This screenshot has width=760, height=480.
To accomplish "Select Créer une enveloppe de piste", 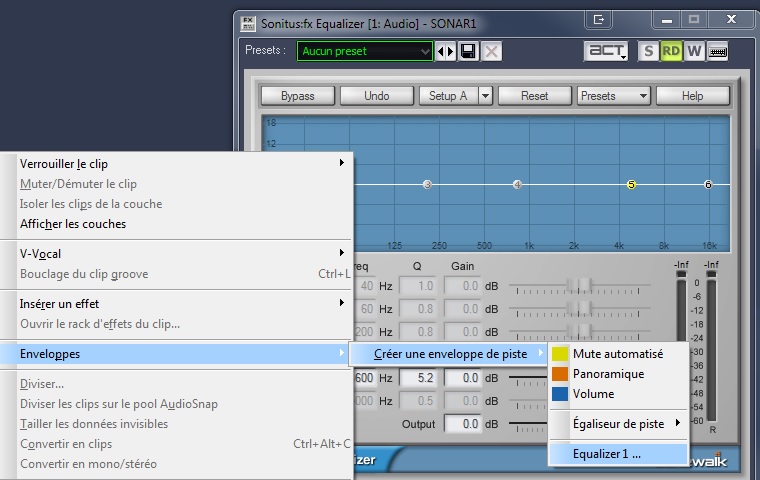I will 451,354.
